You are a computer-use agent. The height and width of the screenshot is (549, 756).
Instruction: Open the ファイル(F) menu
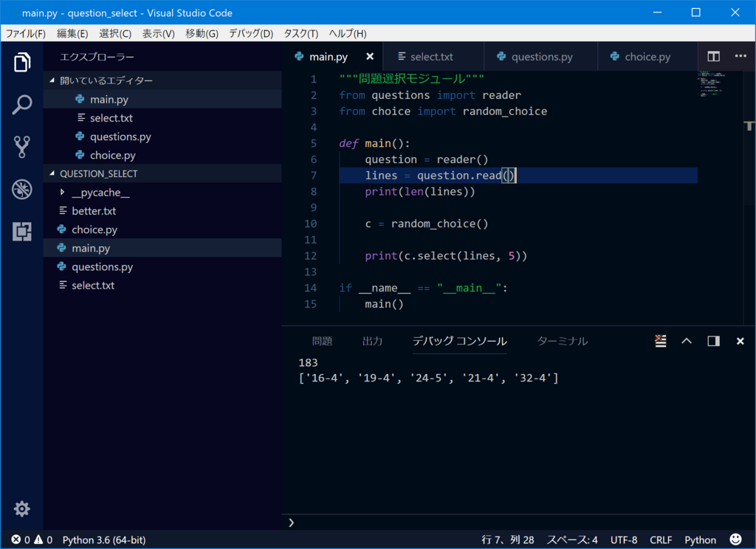(26, 33)
